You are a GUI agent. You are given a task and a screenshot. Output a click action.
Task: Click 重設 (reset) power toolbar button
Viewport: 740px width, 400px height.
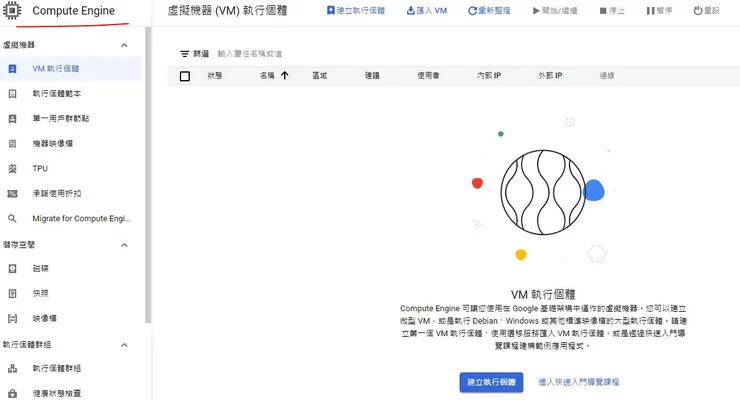click(706, 10)
